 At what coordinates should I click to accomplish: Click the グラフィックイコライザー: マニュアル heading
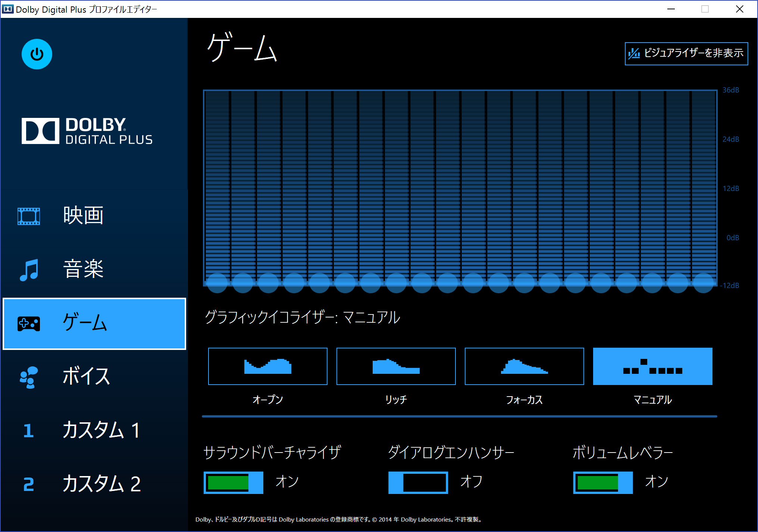pos(303,317)
